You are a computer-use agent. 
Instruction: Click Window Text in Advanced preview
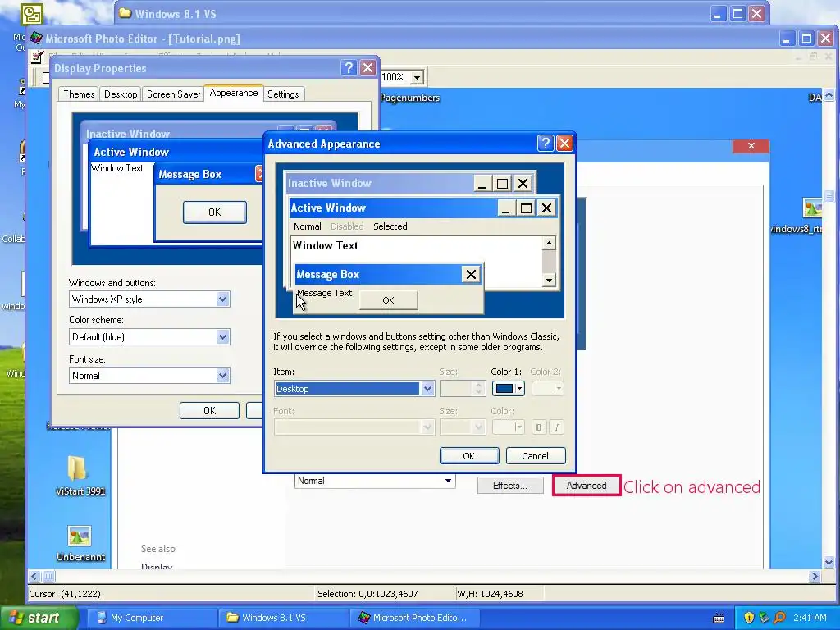(x=325, y=245)
